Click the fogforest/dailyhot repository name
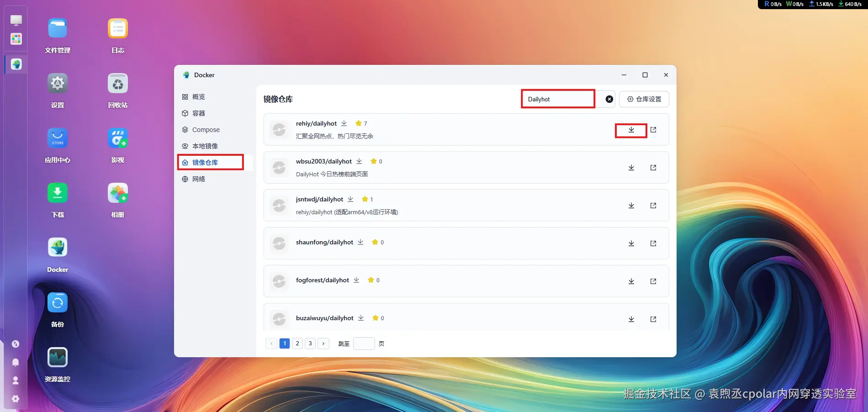This screenshot has width=868, height=412. 323,280
